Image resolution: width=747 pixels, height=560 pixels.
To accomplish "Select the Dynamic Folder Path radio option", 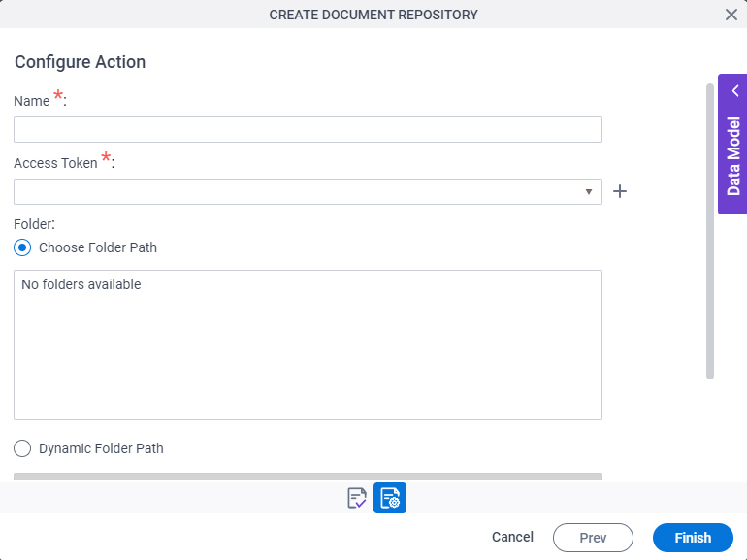I will [22, 448].
